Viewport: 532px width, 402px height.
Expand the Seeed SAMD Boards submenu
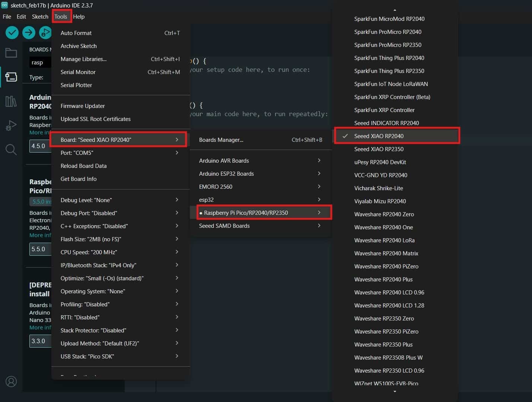tap(260, 226)
